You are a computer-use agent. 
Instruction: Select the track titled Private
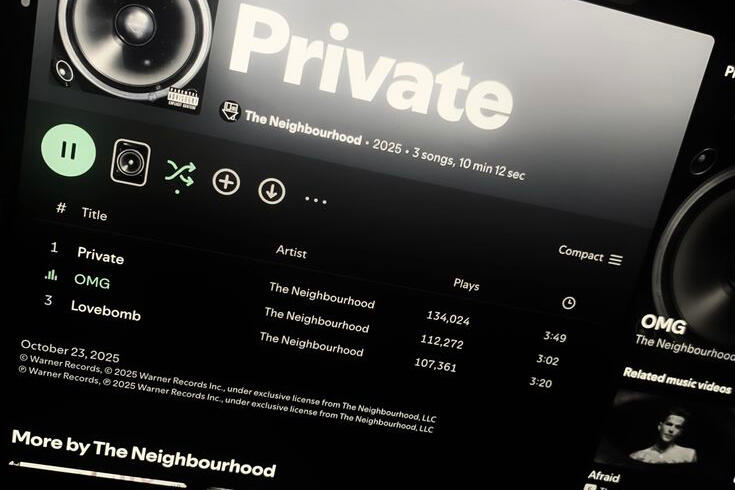point(100,256)
